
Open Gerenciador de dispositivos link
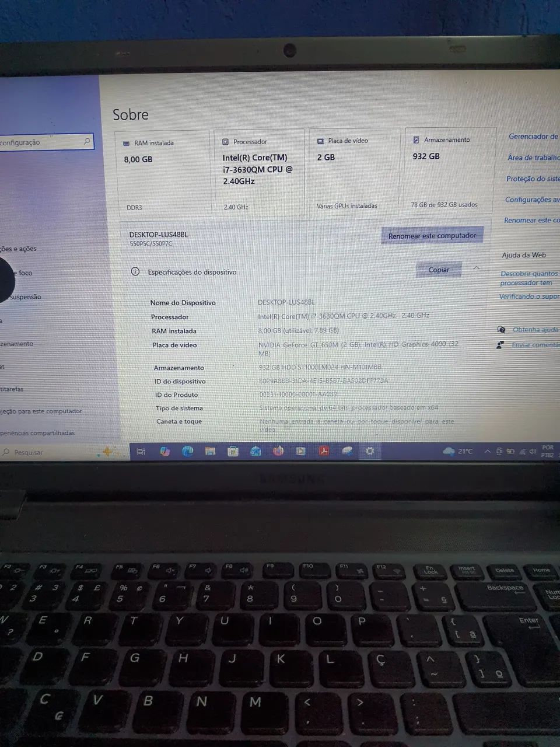tap(533, 136)
